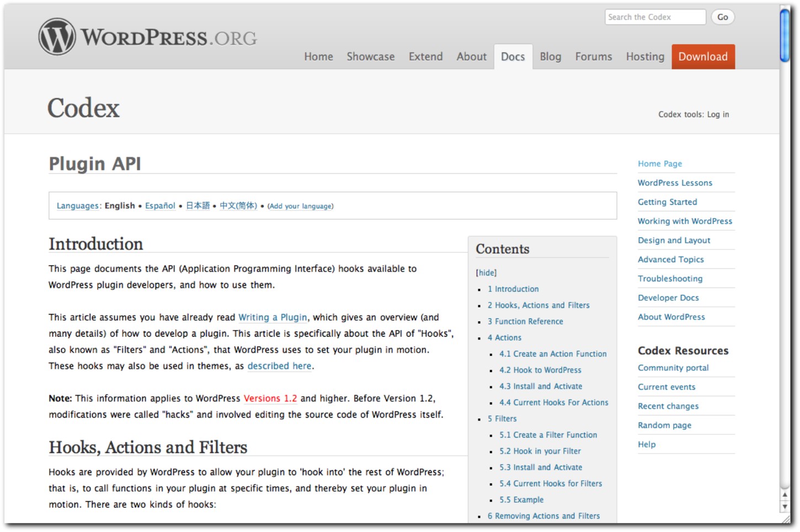Open the Languages link

78,206
